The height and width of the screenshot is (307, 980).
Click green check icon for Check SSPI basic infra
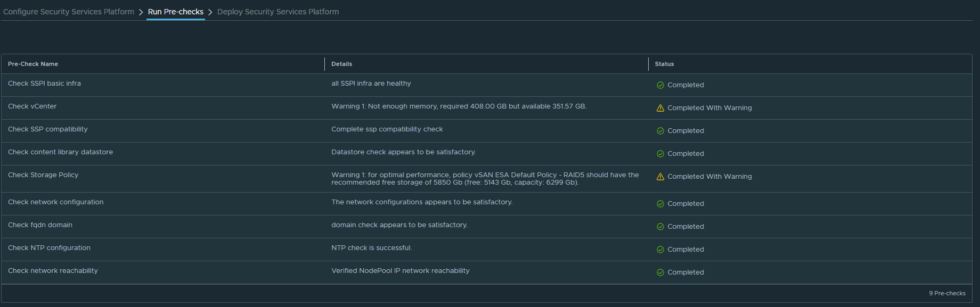coord(660,85)
